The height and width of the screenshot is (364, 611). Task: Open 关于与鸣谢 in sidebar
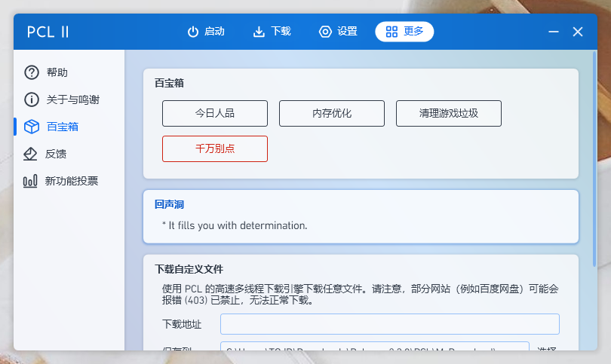[73, 99]
